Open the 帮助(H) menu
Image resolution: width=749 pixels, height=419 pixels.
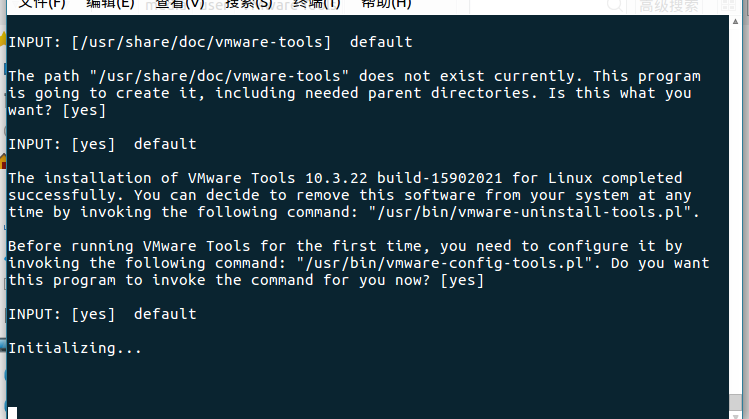click(x=386, y=4)
